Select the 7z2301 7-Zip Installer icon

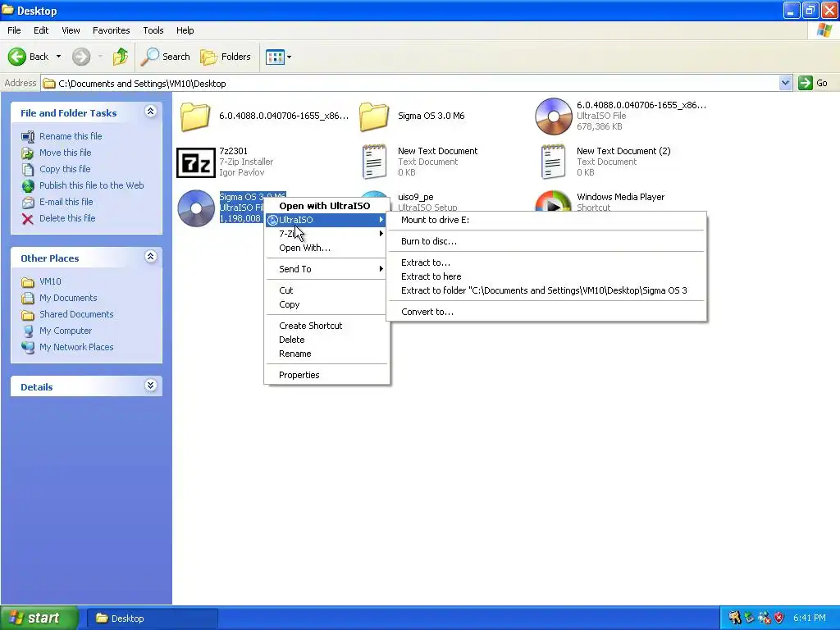[196, 162]
